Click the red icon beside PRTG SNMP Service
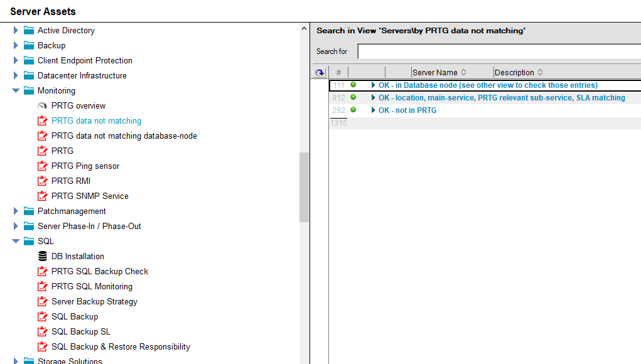Screen dimensions: 641x364 pyautogui.click(x=43, y=196)
